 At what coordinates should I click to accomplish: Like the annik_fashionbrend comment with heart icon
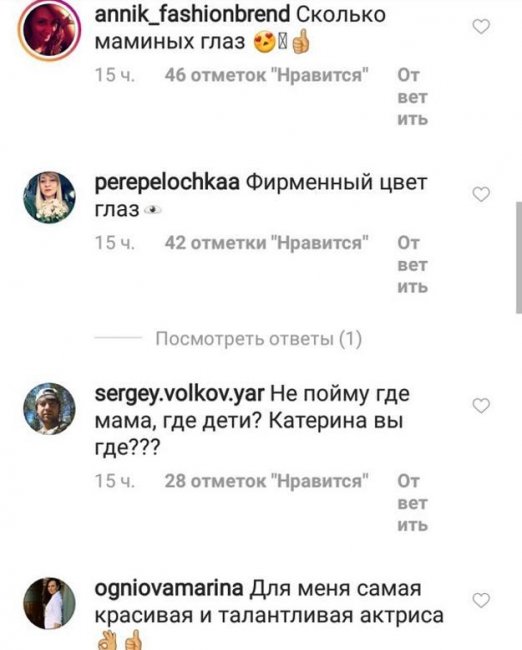(481, 27)
